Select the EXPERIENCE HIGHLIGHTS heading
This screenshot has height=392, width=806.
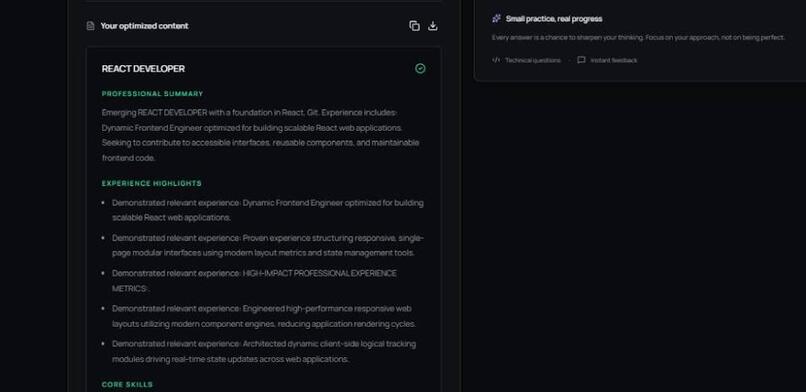(x=152, y=183)
